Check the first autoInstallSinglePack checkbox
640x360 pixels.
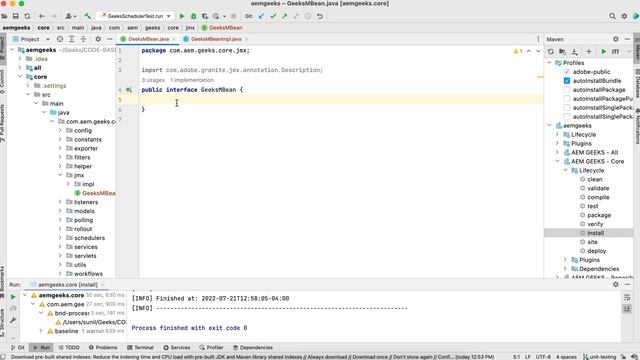567,107
